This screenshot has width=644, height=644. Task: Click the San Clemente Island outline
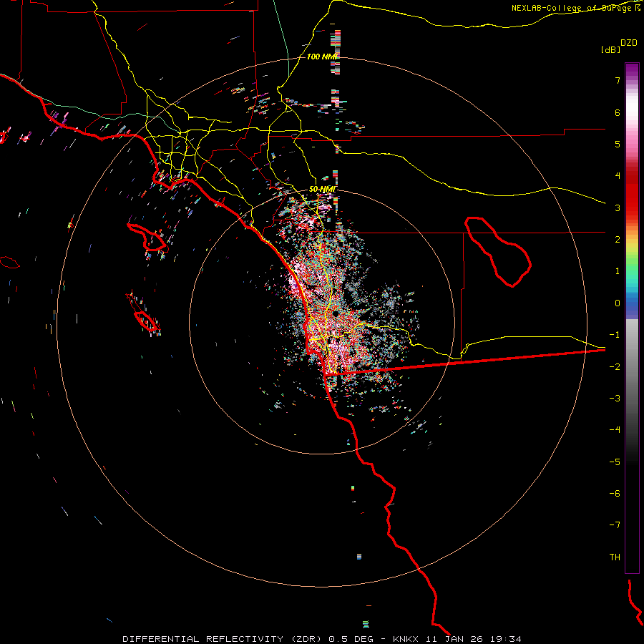tap(147, 321)
